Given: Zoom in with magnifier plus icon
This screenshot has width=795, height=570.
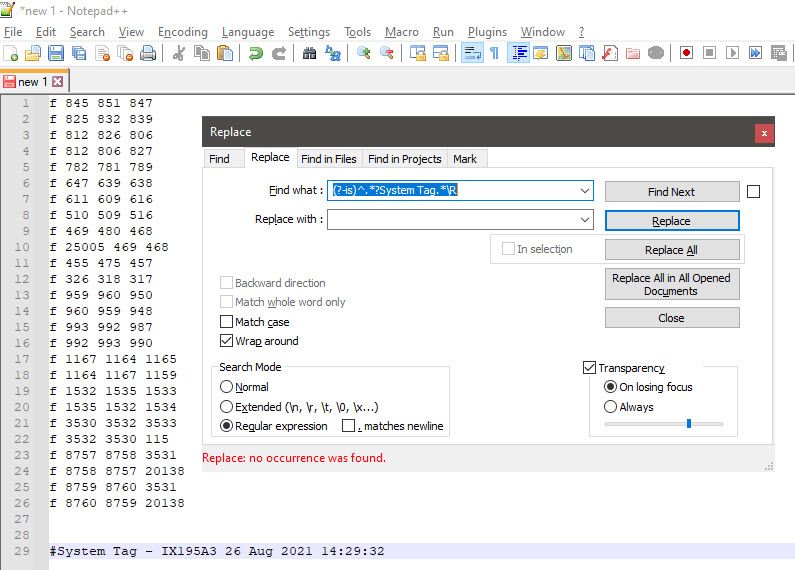Looking at the screenshot, I should point(364,53).
